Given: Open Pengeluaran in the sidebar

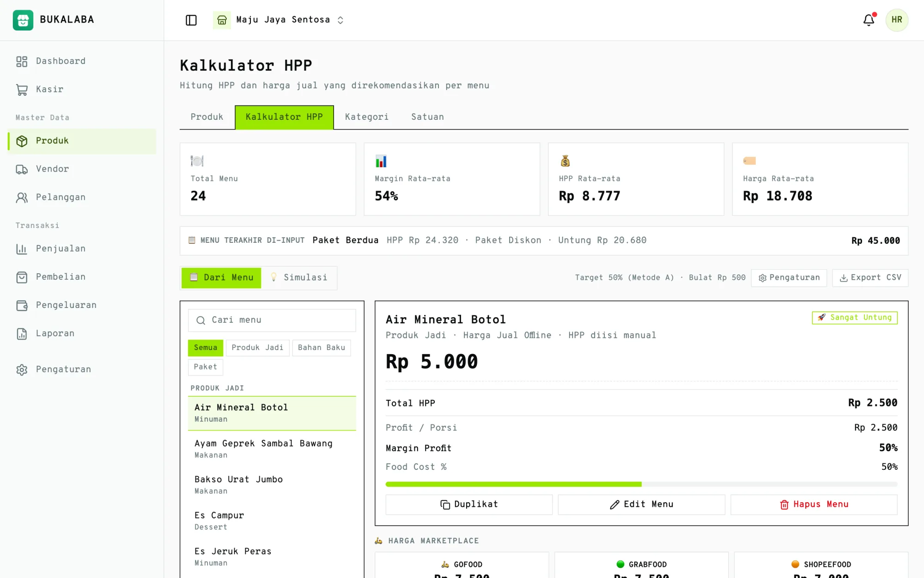Looking at the screenshot, I should point(82,305).
